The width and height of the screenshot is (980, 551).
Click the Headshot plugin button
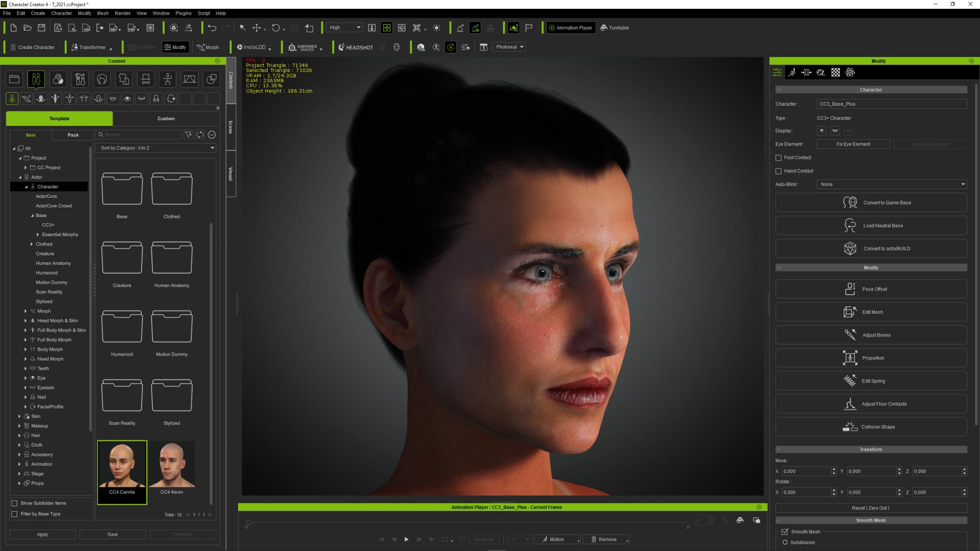[x=356, y=48]
